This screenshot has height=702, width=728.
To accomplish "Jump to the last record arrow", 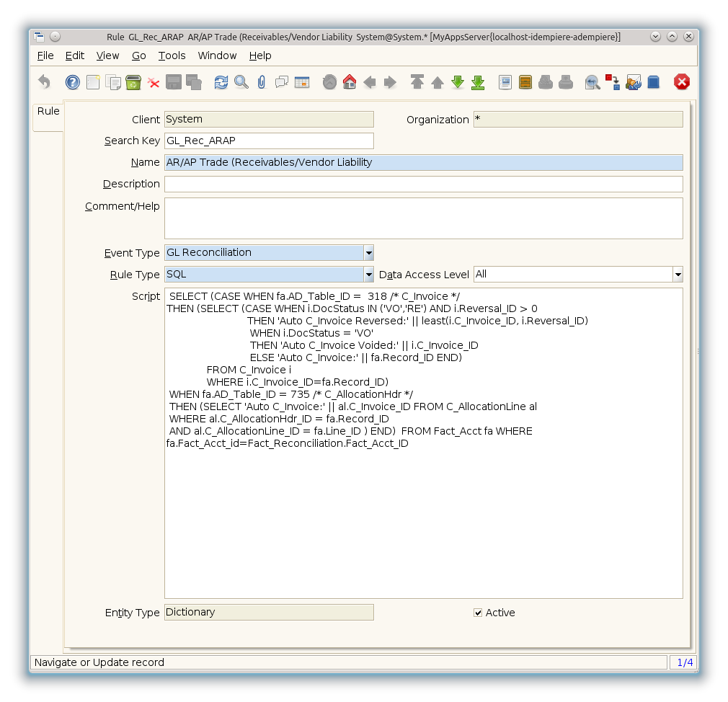I will (478, 82).
